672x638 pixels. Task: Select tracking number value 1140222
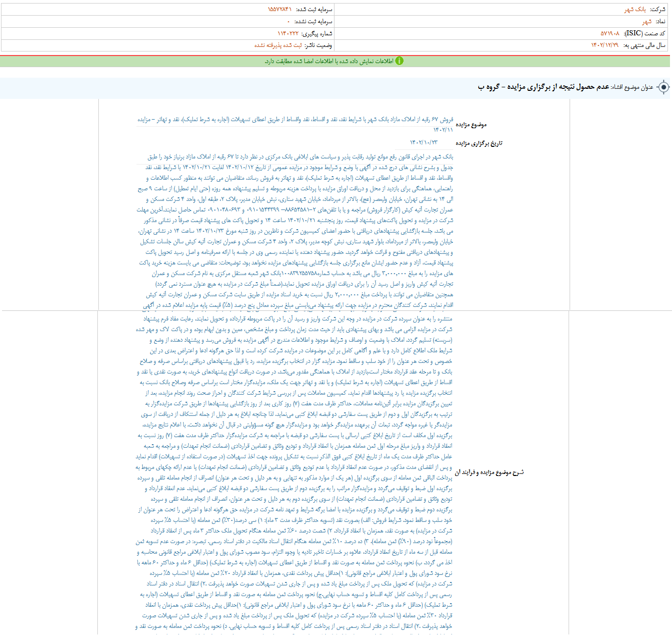[x=288, y=33]
